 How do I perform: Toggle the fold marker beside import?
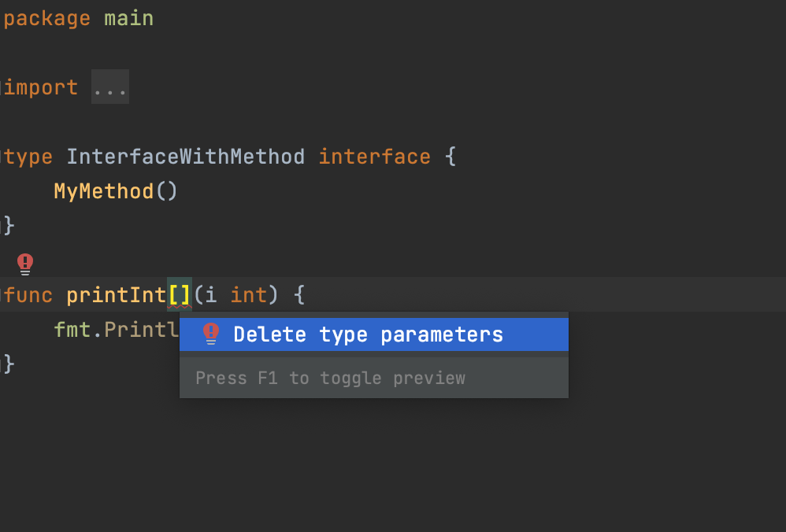point(2,87)
